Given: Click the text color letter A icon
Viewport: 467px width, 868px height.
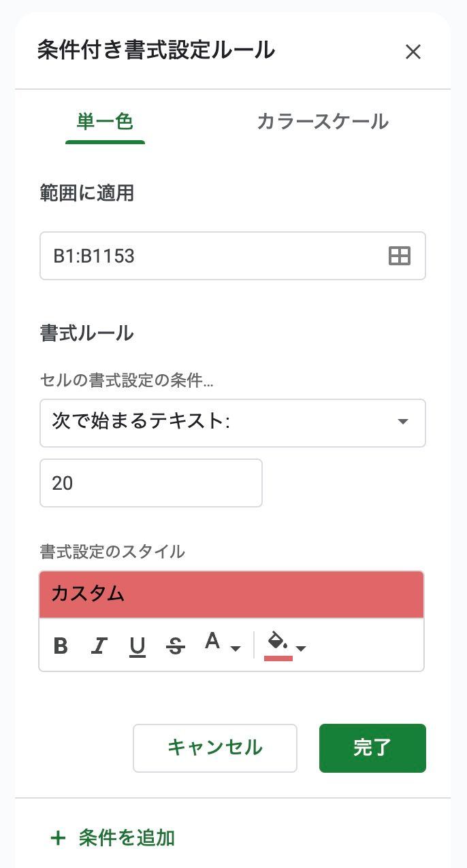Looking at the screenshot, I should (213, 642).
